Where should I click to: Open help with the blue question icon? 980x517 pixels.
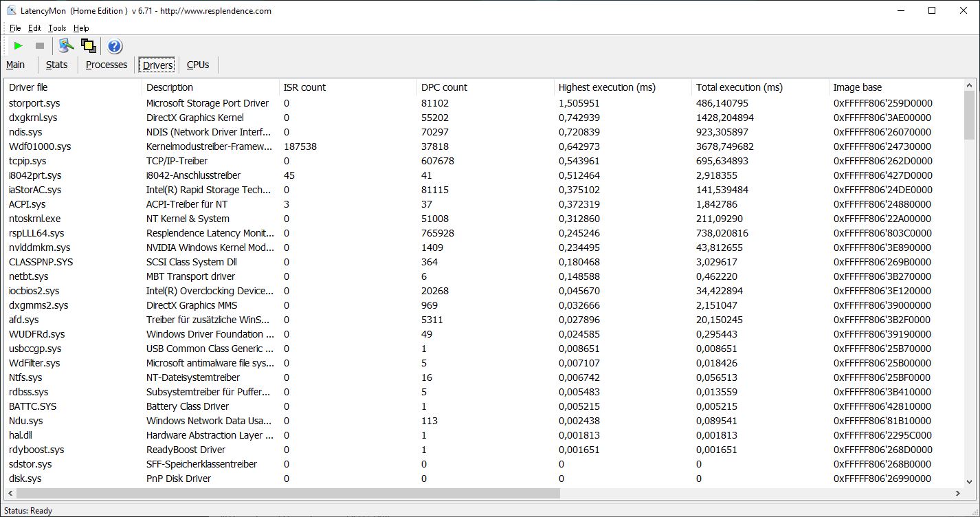[115, 46]
